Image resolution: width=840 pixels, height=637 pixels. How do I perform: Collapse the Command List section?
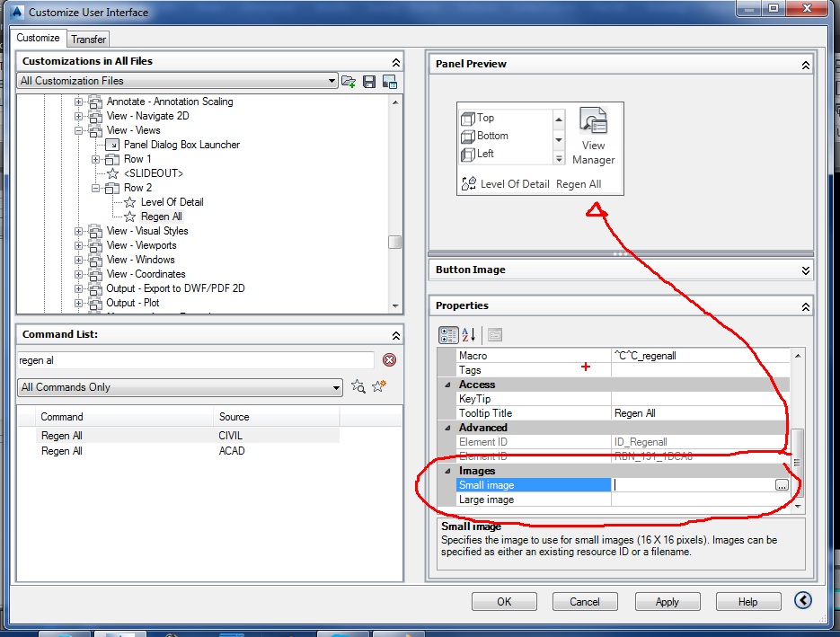pos(395,335)
